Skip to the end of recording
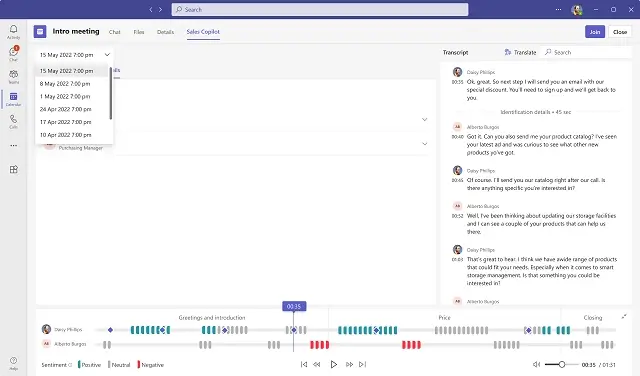 362,364
